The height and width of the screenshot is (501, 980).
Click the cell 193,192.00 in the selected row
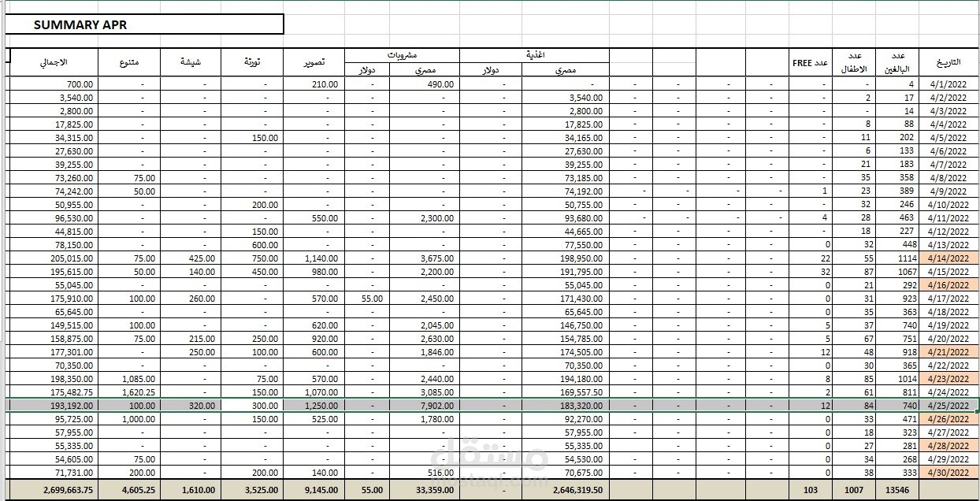tap(52, 405)
